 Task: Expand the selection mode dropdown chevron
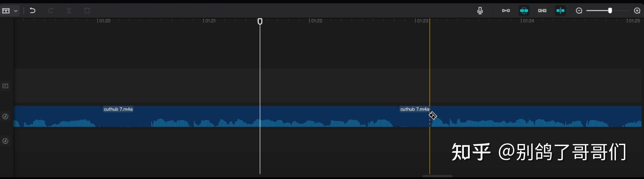pyautogui.click(x=16, y=11)
